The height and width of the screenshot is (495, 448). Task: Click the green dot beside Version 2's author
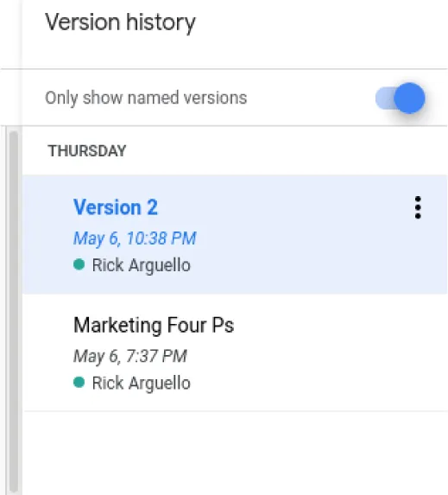(79, 264)
